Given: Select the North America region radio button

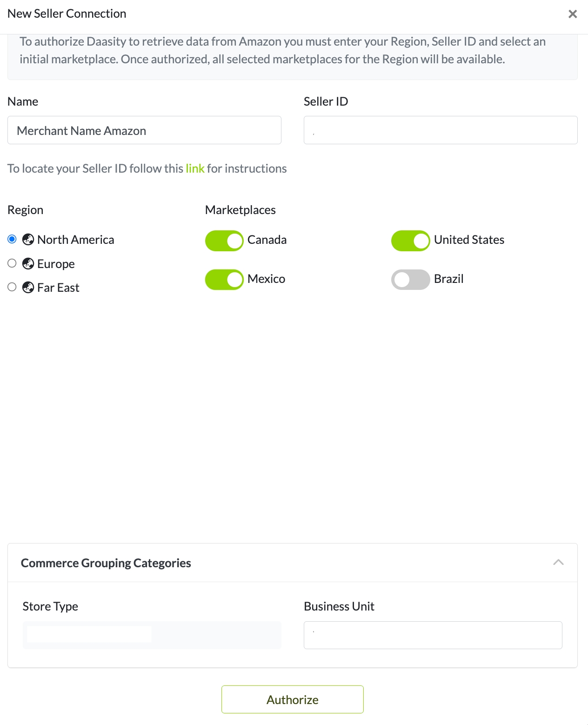Looking at the screenshot, I should pyautogui.click(x=12, y=239).
